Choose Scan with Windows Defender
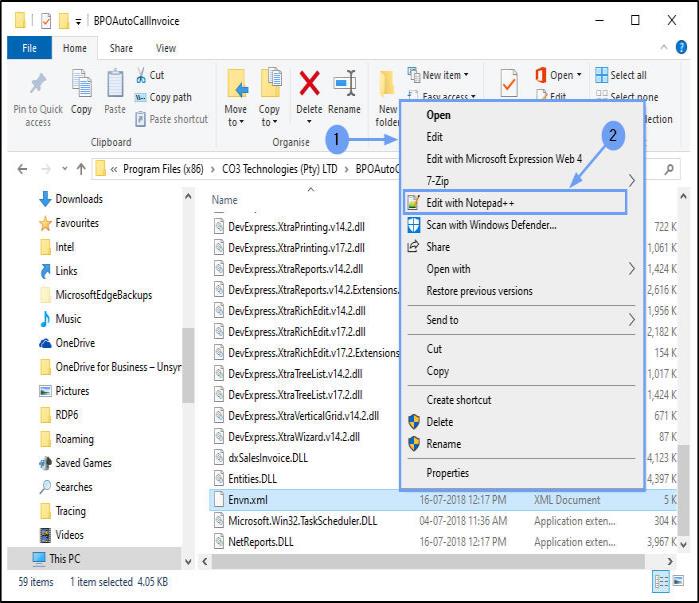 491,225
